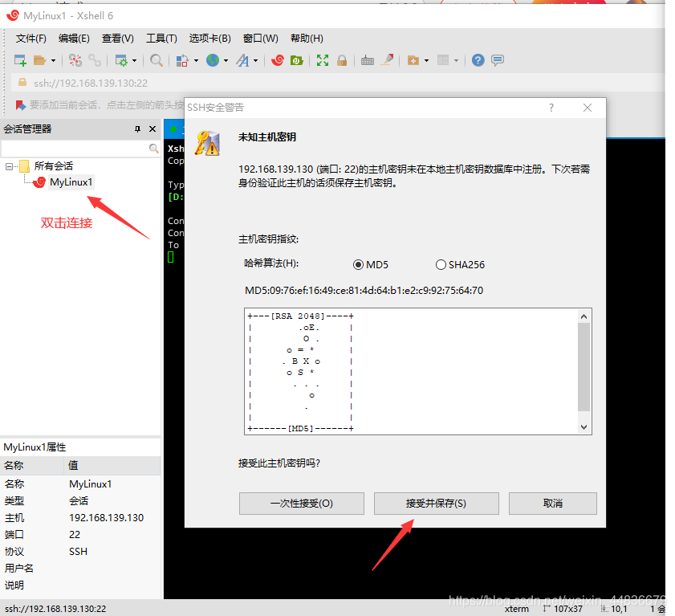Click fingerprint box scroll down arrow

tap(584, 427)
